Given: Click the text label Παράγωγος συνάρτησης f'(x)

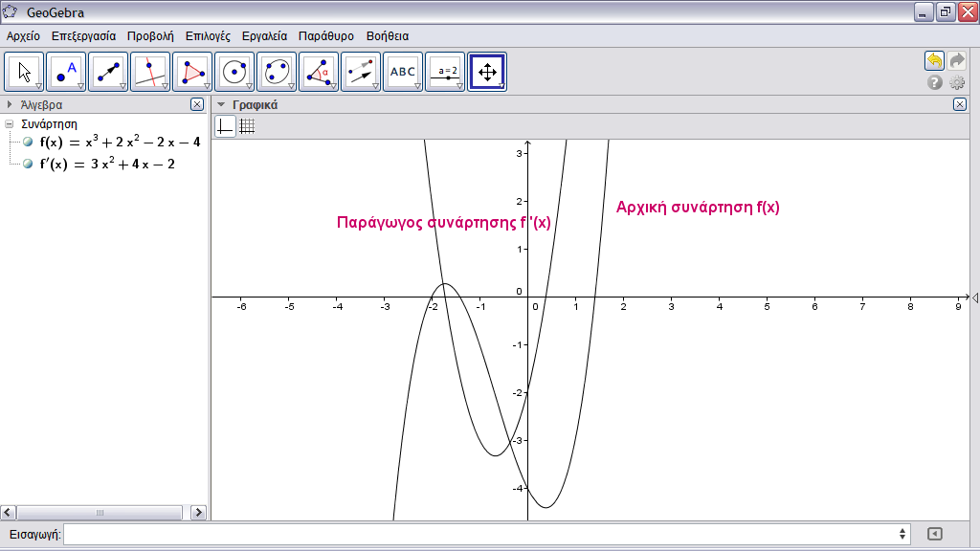Looking at the screenshot, I should (x=444, y=222).
